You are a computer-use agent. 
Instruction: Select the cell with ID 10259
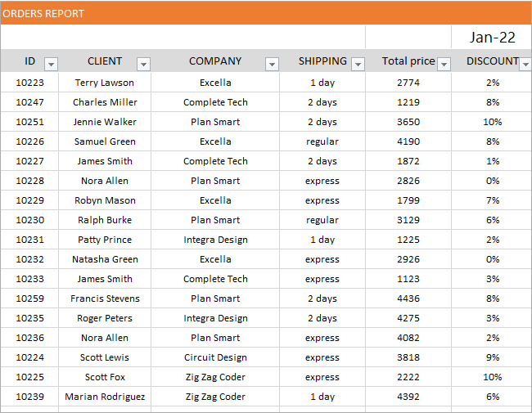[29, 299]
